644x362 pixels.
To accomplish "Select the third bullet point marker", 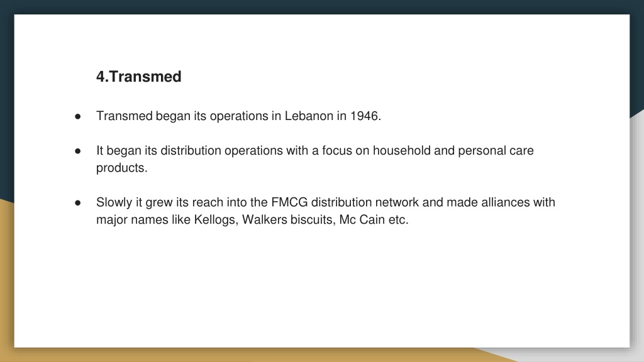I will point(77,203).
